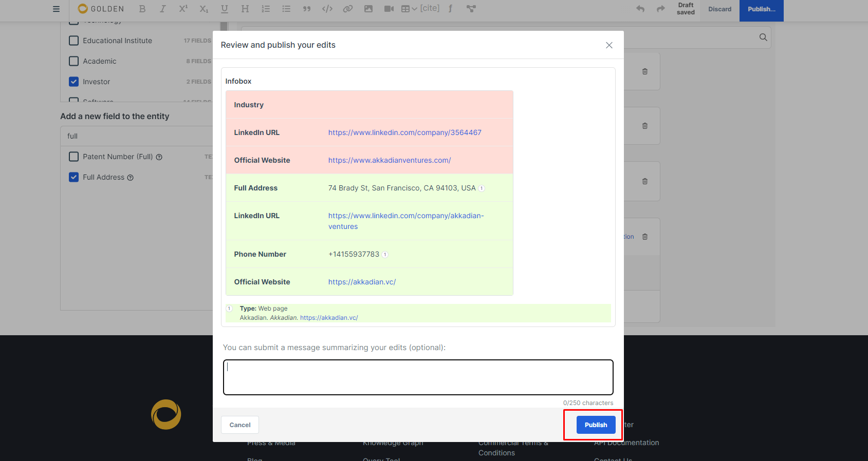Undo the last edit
The width and height of the screenshot is (868, 461).
640,9
